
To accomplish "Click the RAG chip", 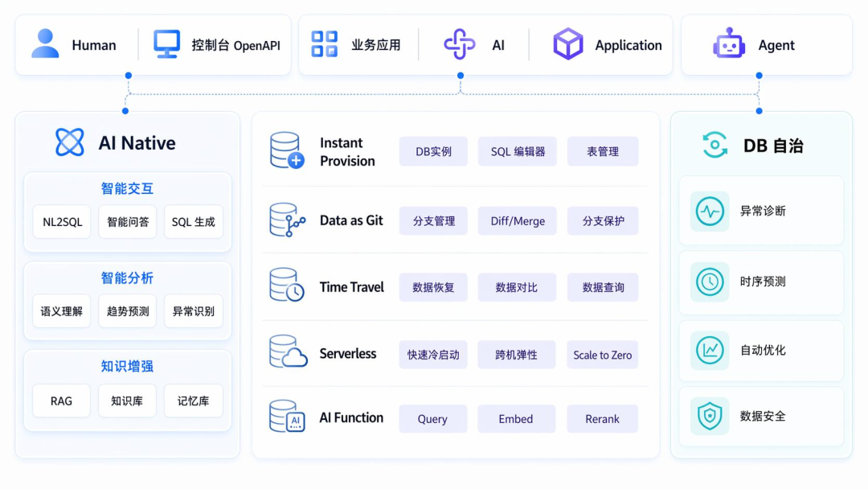I will (61, 401).
